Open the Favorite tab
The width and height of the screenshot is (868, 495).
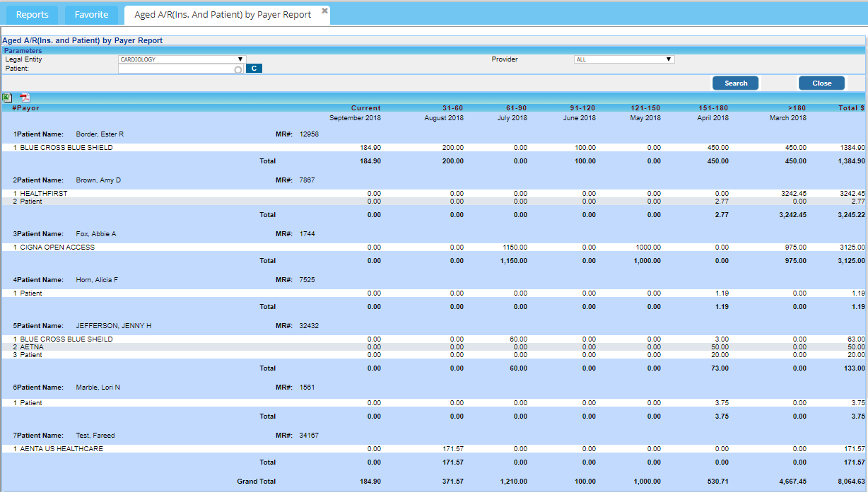(x=91, y=15)
